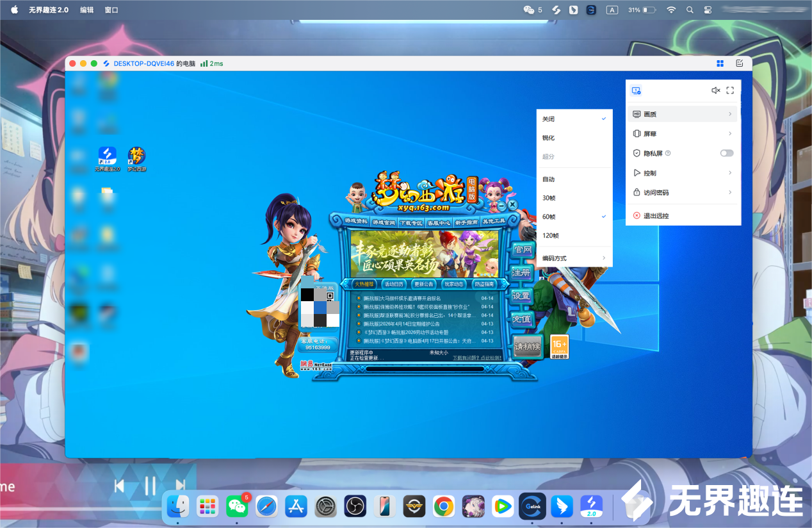Open the note edit icon in title bar

click(x=740, y=63)
